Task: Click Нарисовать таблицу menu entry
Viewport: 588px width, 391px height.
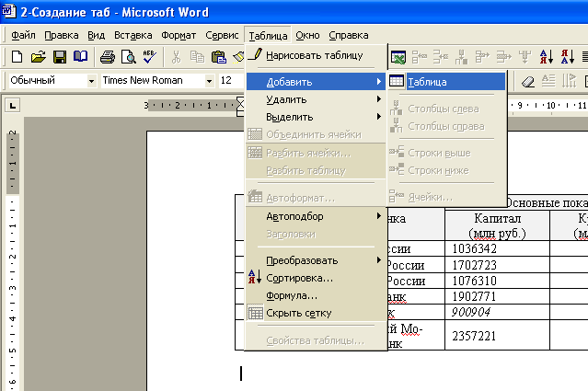Action: click(x=314, y=56)
